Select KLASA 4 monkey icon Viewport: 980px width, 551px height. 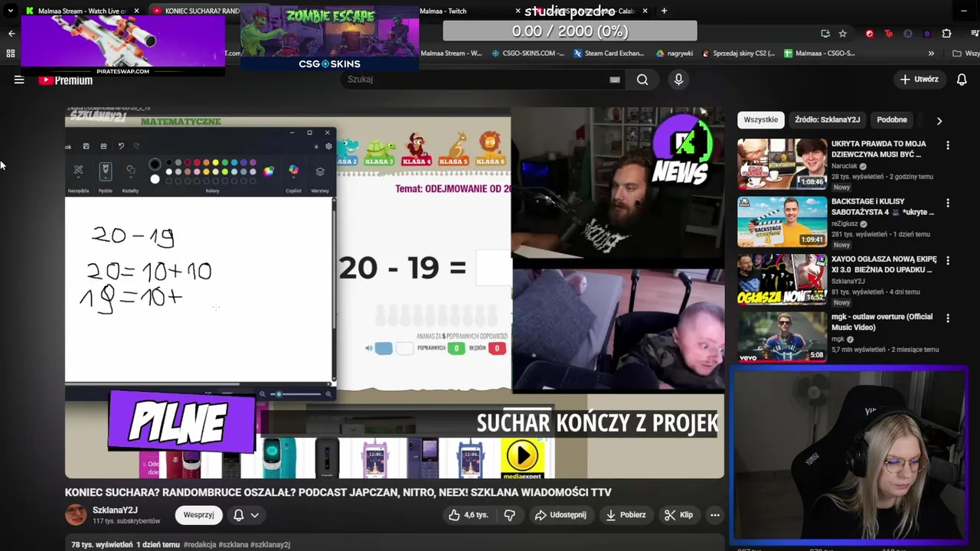point(416,149)
